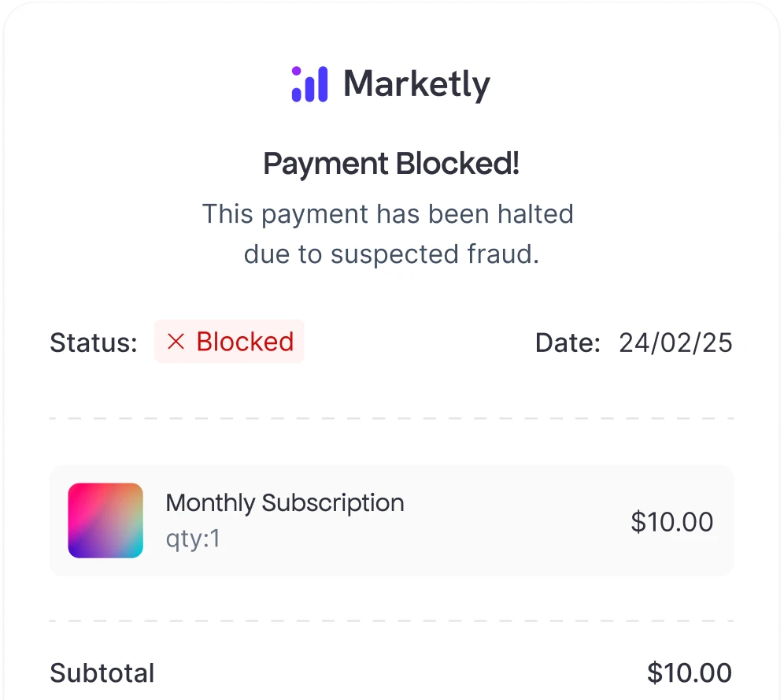The height and width of the screenshot is (700, 784).
Task: Click the Status label
Action: [92, 343]
